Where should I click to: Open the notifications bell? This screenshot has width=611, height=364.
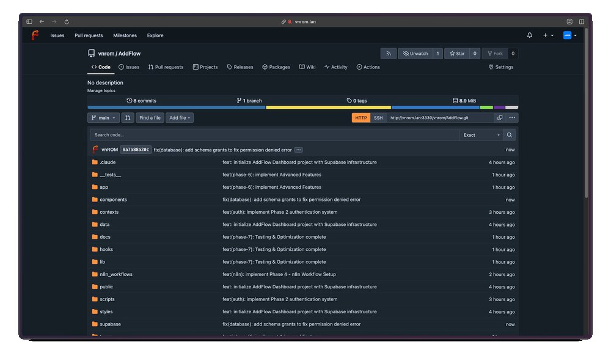tap(530, 35)
